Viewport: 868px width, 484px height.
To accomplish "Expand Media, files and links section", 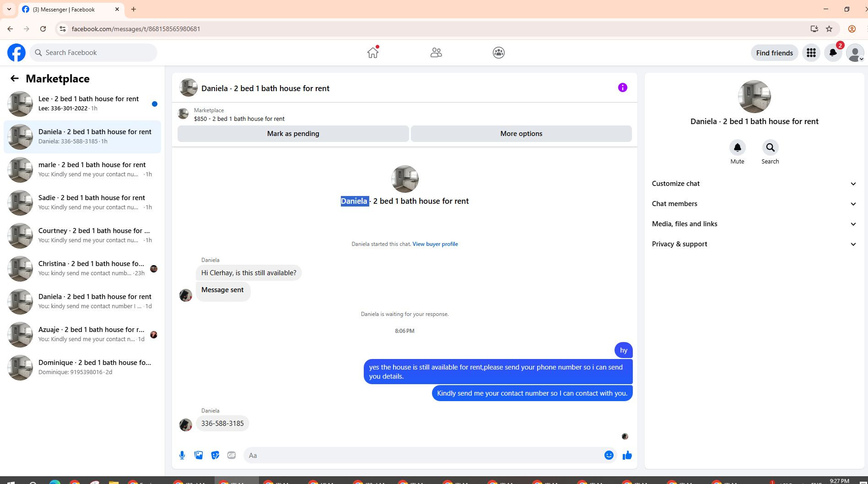I will (x=754, y=224).
